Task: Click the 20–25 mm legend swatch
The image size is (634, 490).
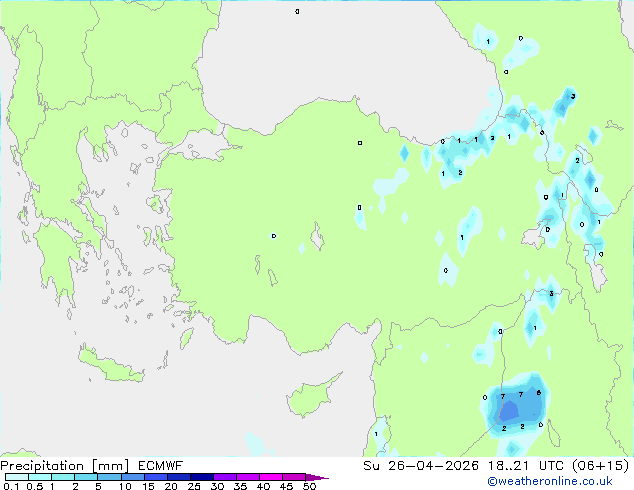Action: click(x=178, y=477)
